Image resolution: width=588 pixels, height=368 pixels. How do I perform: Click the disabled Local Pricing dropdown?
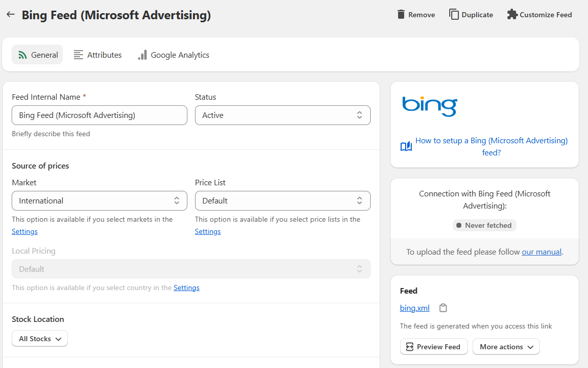tap(191, 269)
